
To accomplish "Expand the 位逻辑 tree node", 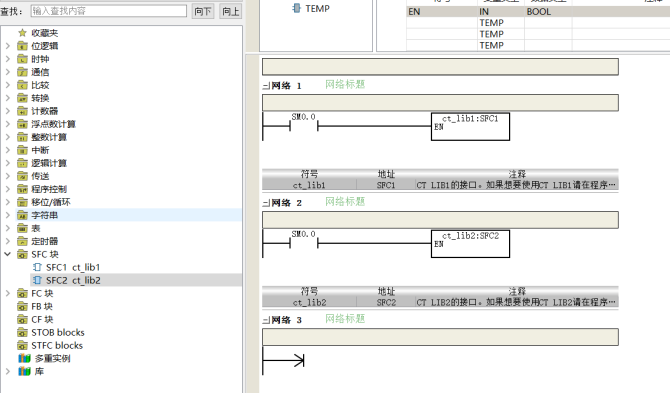I will click(8, 46).
